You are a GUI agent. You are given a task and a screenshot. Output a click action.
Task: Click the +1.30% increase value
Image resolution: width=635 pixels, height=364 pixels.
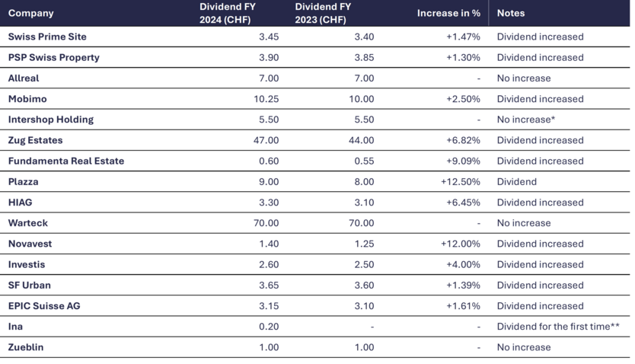463,58
